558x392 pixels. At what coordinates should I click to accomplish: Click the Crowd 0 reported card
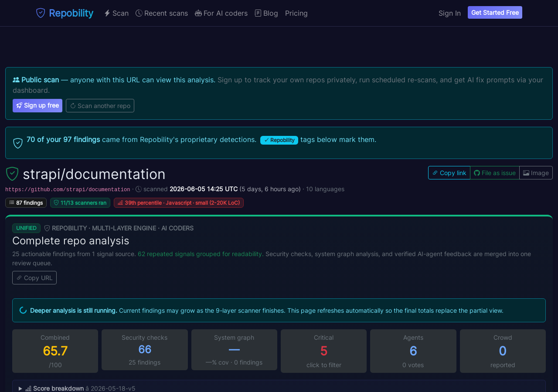pyautogui.click(x=503, y=351)
